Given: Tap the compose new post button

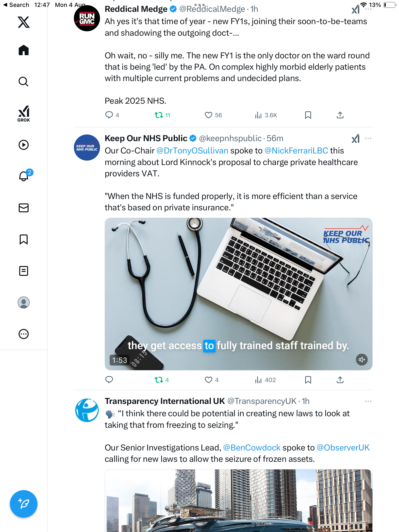Looking at the screenshot, I should pyautogui.click(x=24, y=504).
